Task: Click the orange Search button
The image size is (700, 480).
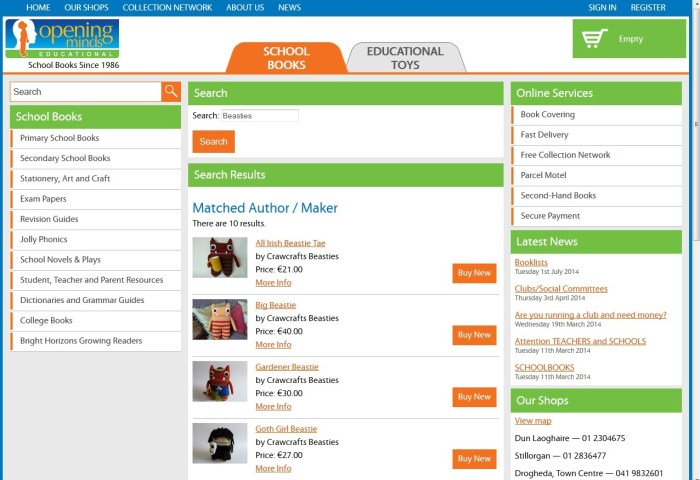Action: pos(213,142)
